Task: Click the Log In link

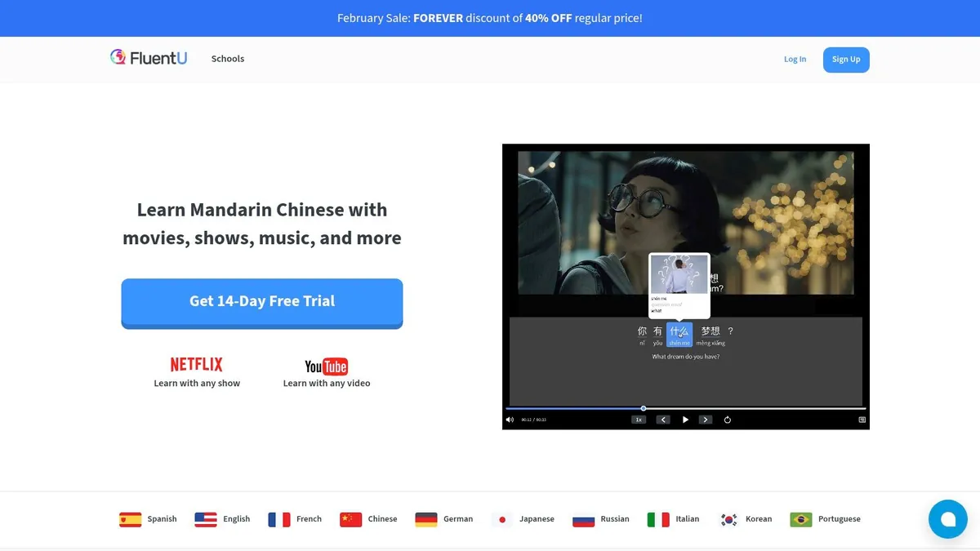Action: pos(795,59)
